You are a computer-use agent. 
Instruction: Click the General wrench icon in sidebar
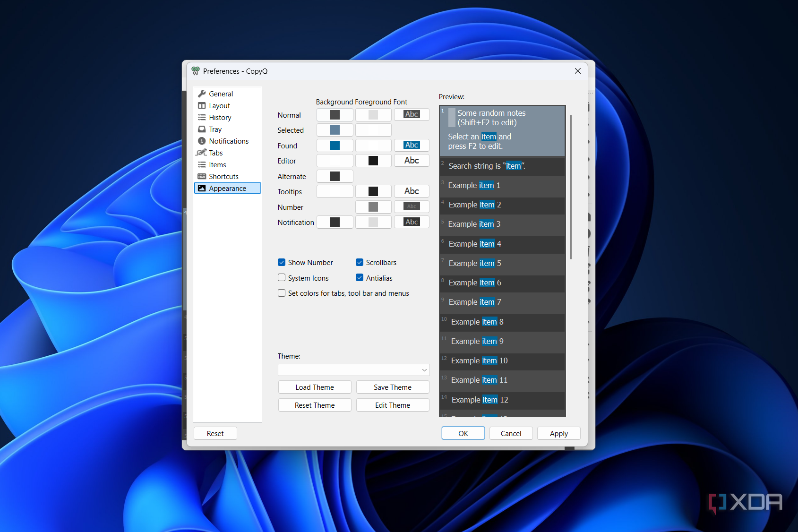202,94
